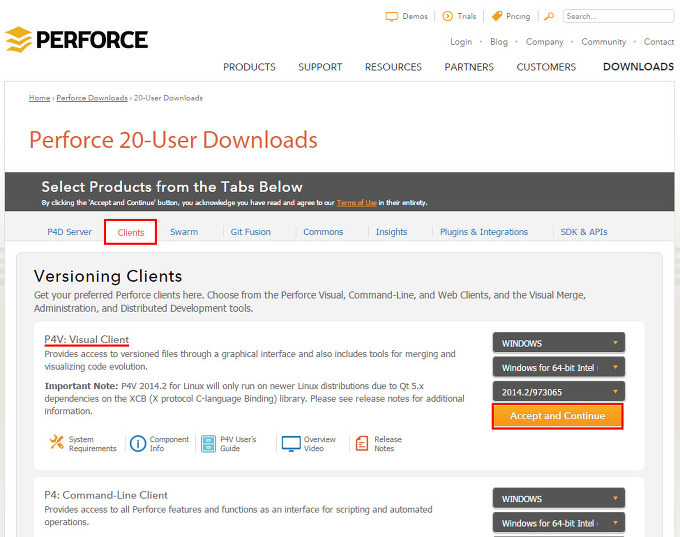Image resolution: width=680 pixels, height=537 pixels.
Task: Click the Pricing tag icon
Action: 497,16
